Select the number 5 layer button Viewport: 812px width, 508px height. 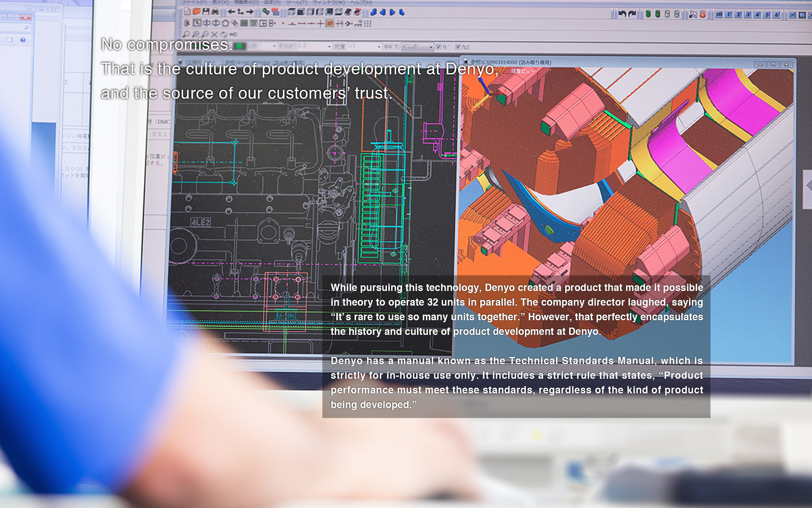(767, 15)
